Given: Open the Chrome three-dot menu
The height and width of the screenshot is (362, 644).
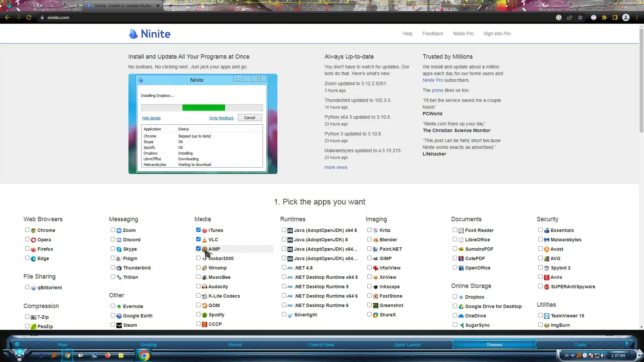Looking at the screenshot, I should click(637, 17).
